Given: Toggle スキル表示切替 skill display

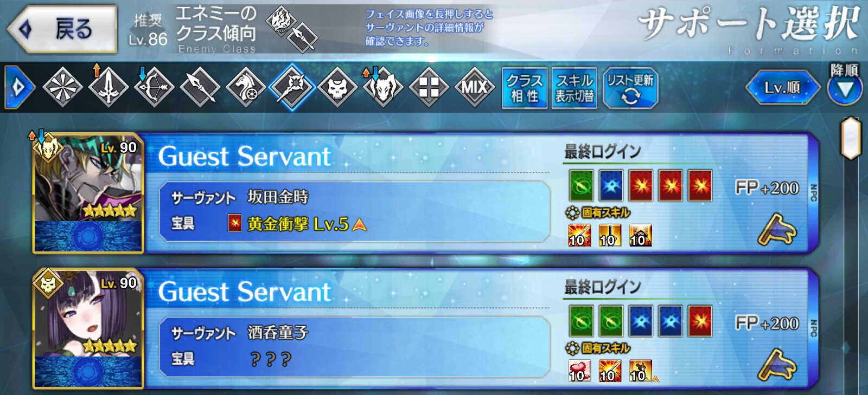Looking at the screenshot, I should (575, 88).
